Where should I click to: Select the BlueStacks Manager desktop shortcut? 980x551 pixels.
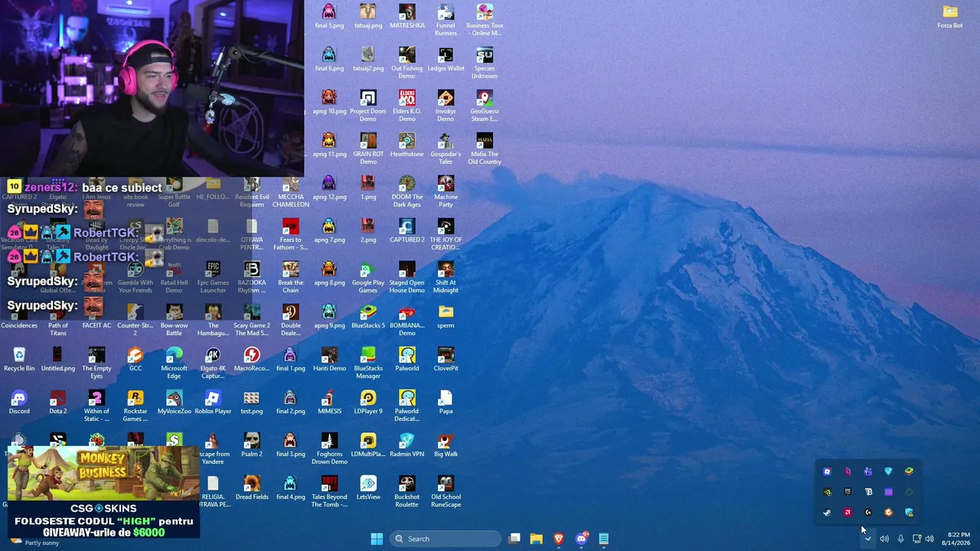coord(368,363)
